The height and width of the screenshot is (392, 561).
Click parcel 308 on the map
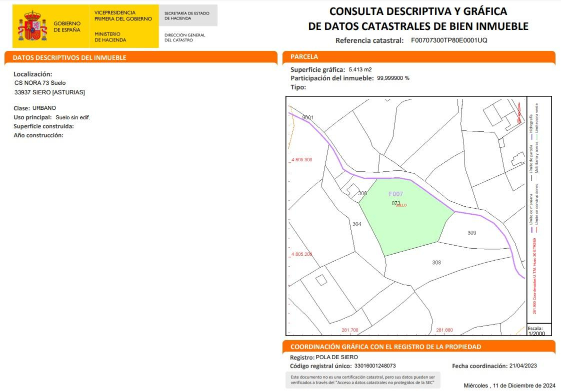click(436, 262)
